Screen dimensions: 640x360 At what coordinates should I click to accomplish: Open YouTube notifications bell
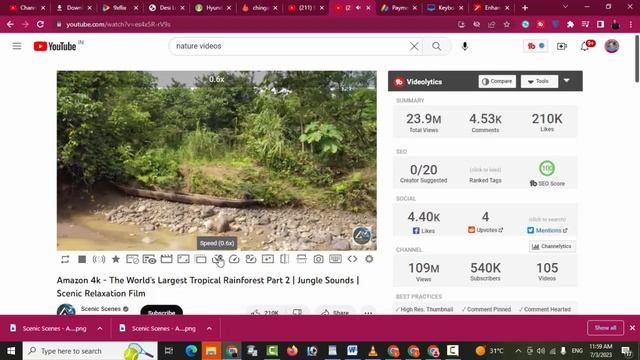(585, 46)
